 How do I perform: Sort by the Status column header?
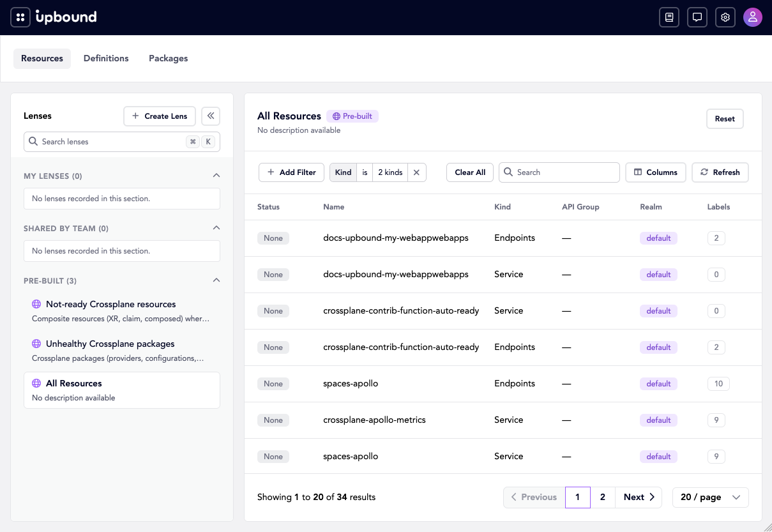coord(268,207)
